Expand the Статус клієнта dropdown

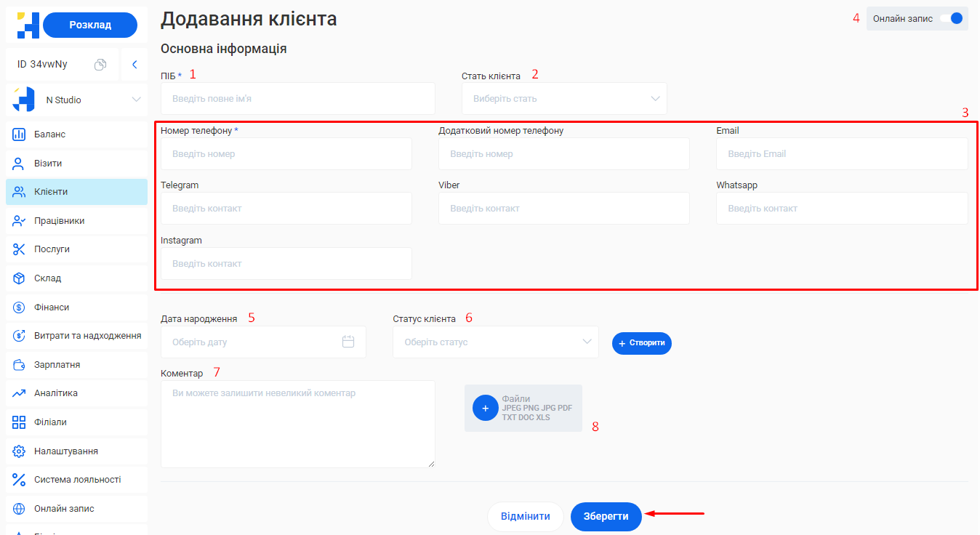[495, 342]
